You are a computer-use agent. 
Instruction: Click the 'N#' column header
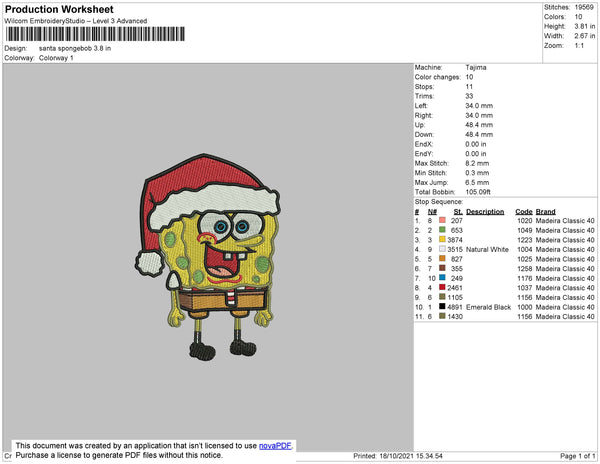[432, 212]
